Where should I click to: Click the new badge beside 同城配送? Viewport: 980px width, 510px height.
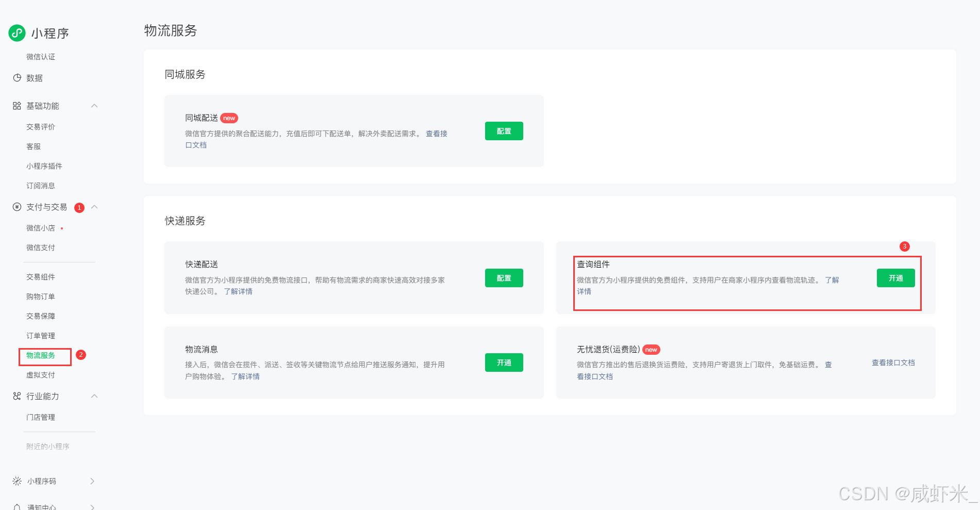click(x=229, y=118)
